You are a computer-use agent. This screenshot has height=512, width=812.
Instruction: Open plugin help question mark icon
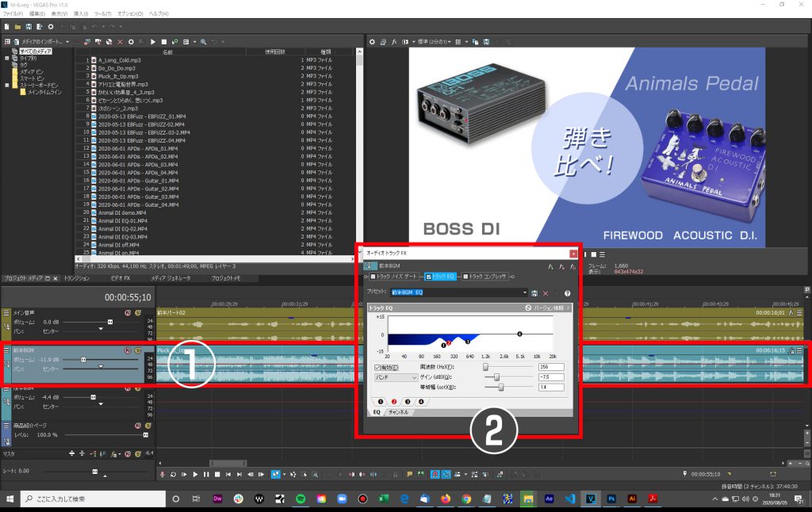pyautogui.click(x=568, y=293)
